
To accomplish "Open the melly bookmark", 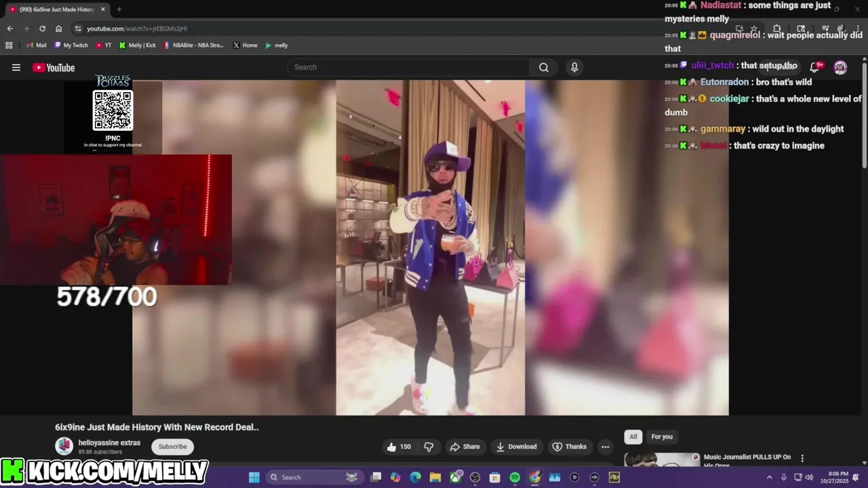I will coord(277,45).
